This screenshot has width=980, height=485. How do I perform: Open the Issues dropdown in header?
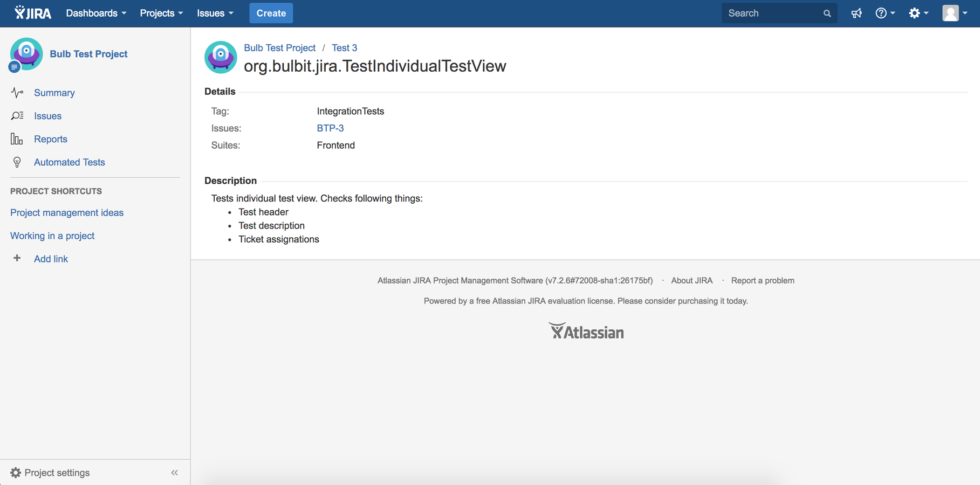215,13
